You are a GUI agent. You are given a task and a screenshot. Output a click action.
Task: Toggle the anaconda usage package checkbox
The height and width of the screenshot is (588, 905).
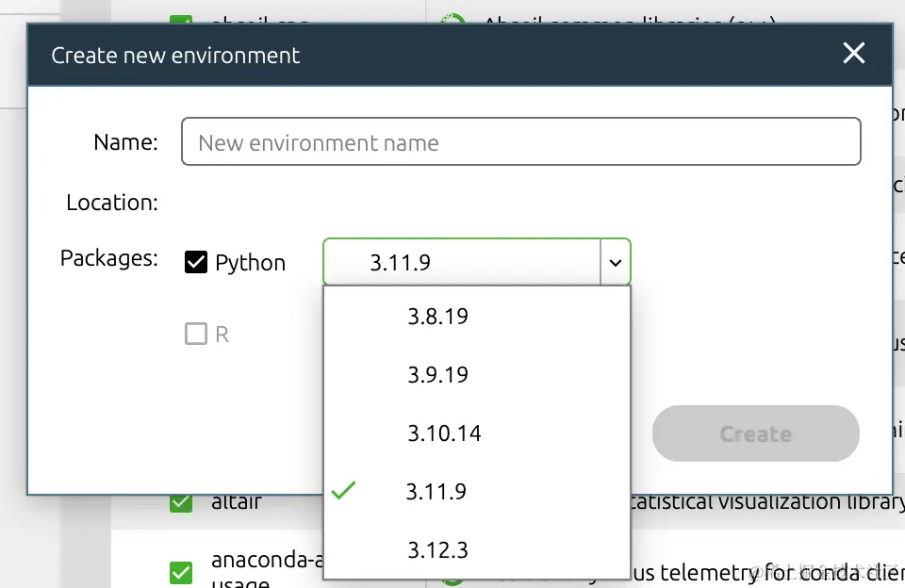180,571
